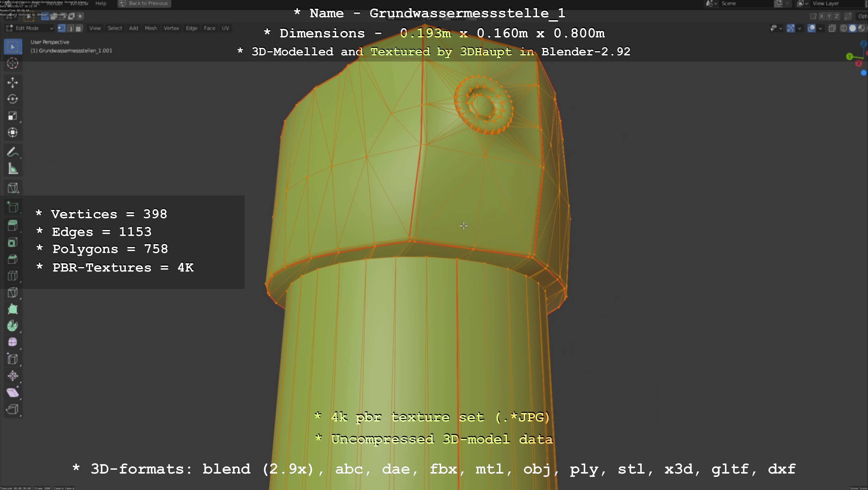Click the green Y axis gizmo ball
Viewport: 868px width, 490px height.
tap(849, 57)
